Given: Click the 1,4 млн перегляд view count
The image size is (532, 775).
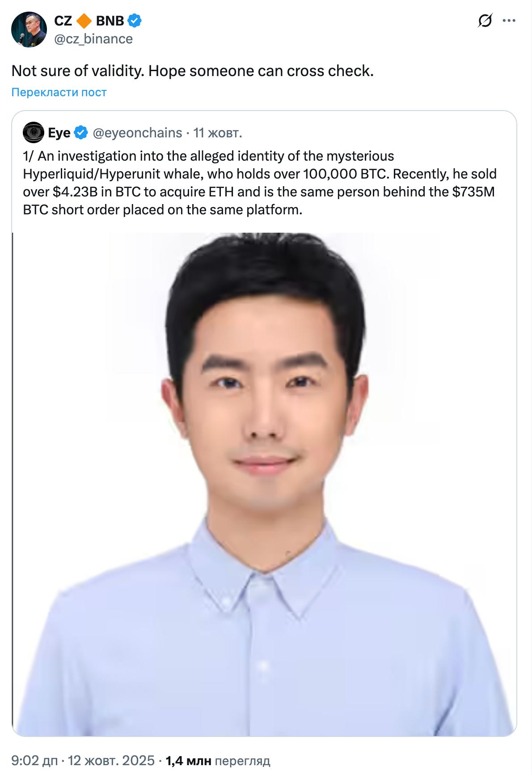Looking at the screenshot, I should pos(218,761).
